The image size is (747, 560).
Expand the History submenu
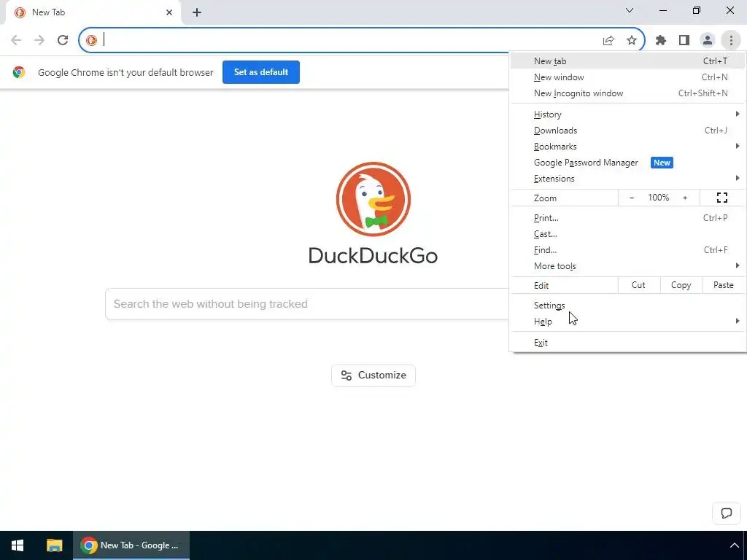point(627,114)
